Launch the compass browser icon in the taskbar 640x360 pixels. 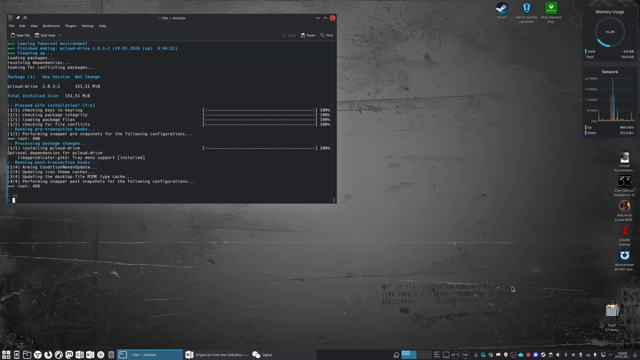tap(59, 355)
